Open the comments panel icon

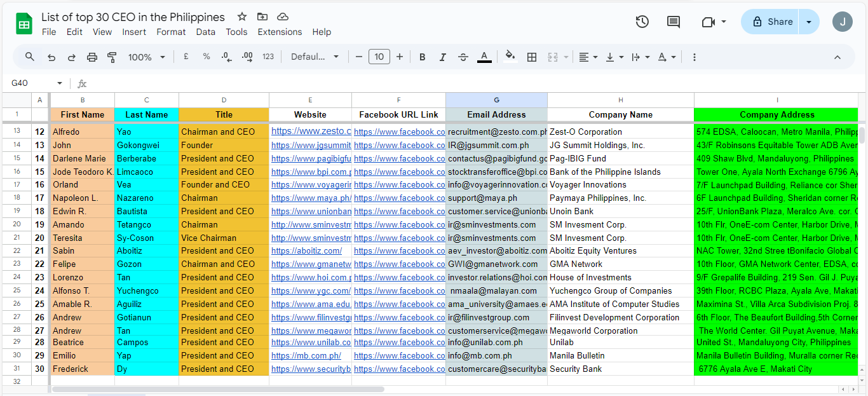674,22
